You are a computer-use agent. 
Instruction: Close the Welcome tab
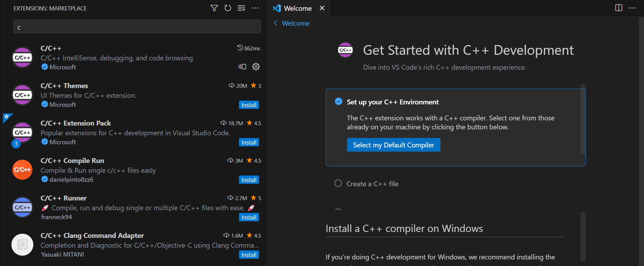click(x=322, y=8)
